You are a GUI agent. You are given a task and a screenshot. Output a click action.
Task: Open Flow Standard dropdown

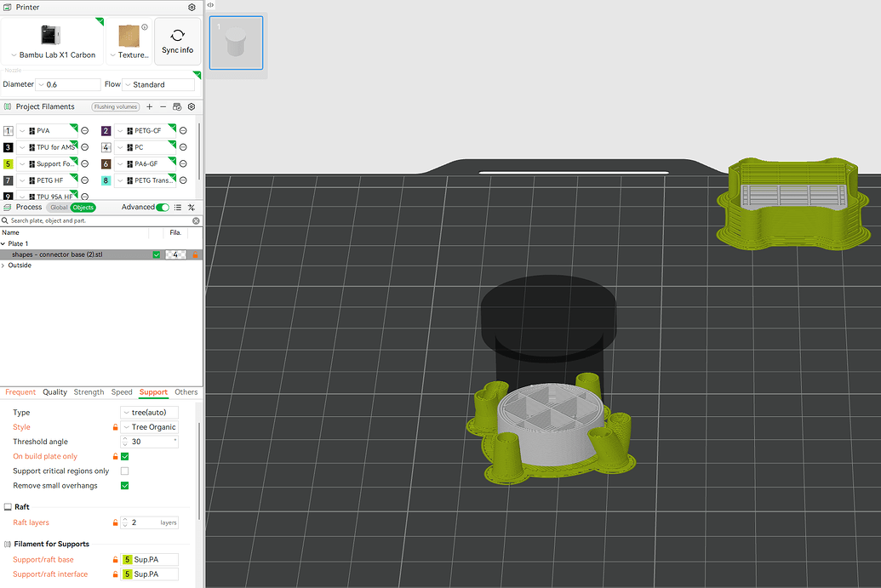[x=158, y=85]
